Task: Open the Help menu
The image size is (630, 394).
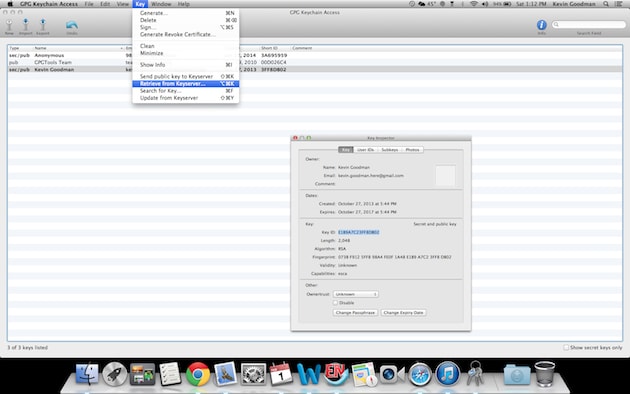Action: pyautogui.click(x=184, y=4)
